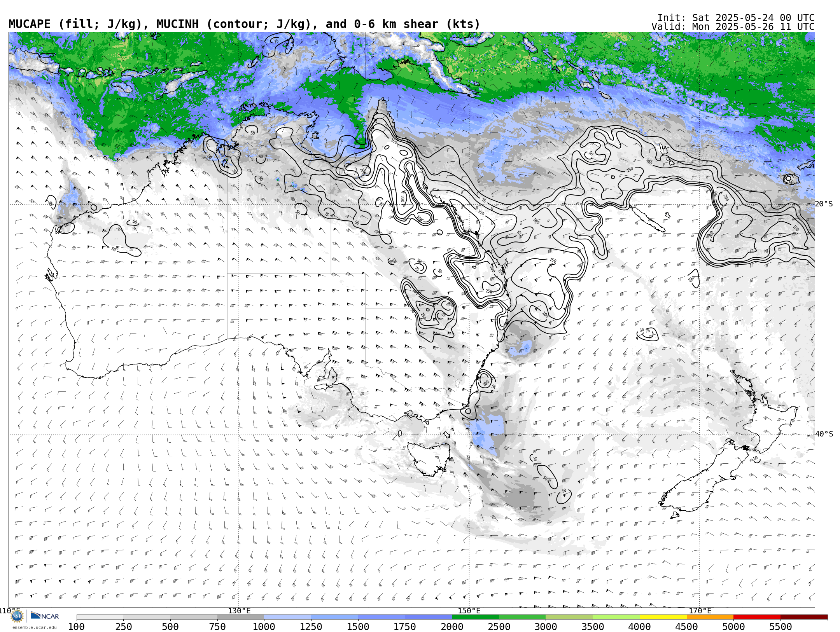Click the colorbar tick label 2000

coord(452,627)
